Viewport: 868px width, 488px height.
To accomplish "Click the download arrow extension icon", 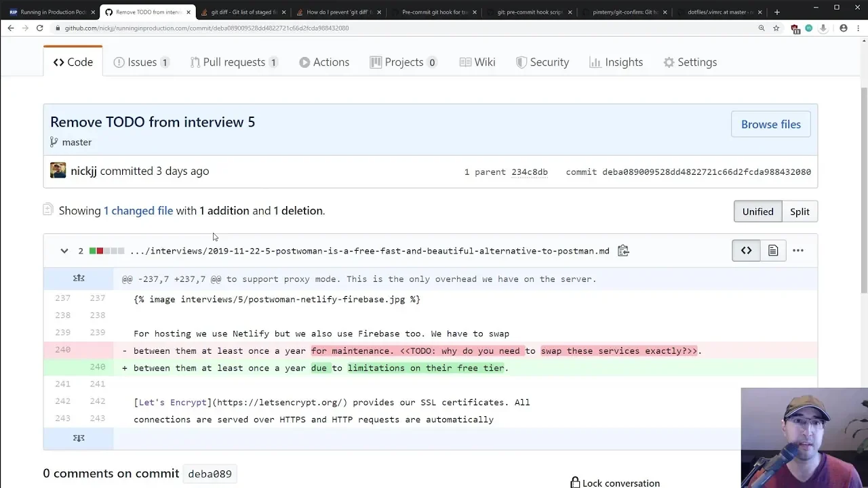I will (x=823, y=28).
